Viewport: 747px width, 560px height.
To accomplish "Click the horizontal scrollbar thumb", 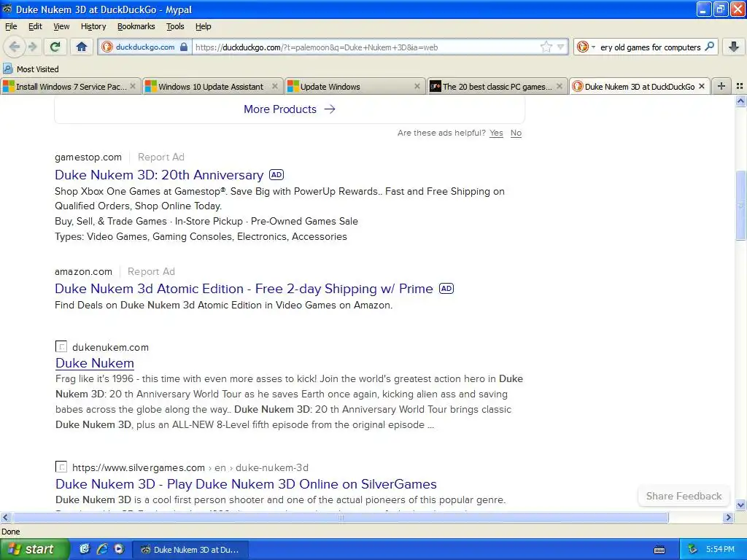I will [x=340, y=517].
